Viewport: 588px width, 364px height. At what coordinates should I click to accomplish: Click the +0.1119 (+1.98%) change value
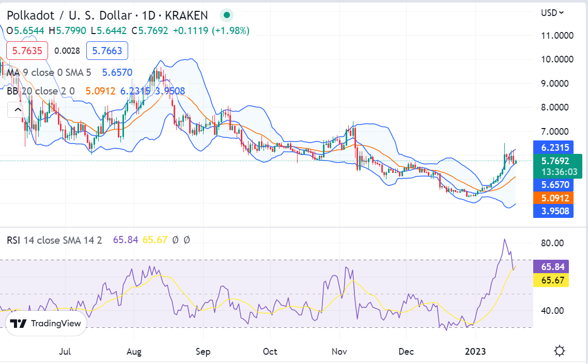pos(211,30)
